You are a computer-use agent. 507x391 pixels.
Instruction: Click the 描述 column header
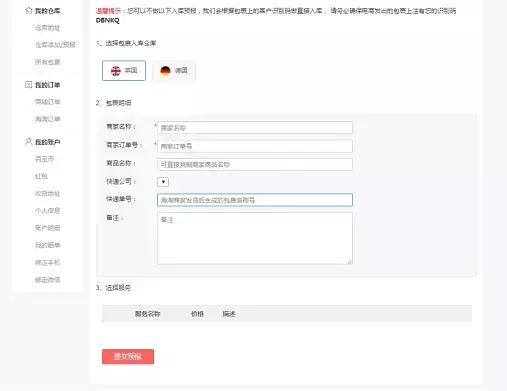(x=229, y=314)
